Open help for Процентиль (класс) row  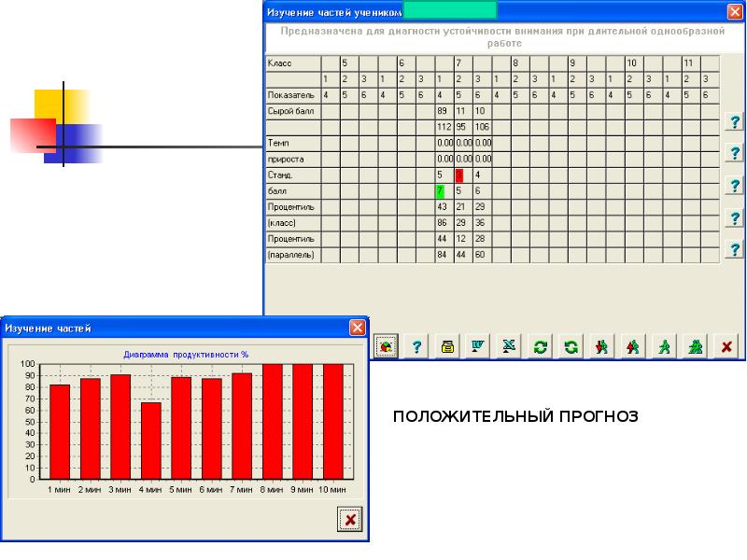point(735,217)
